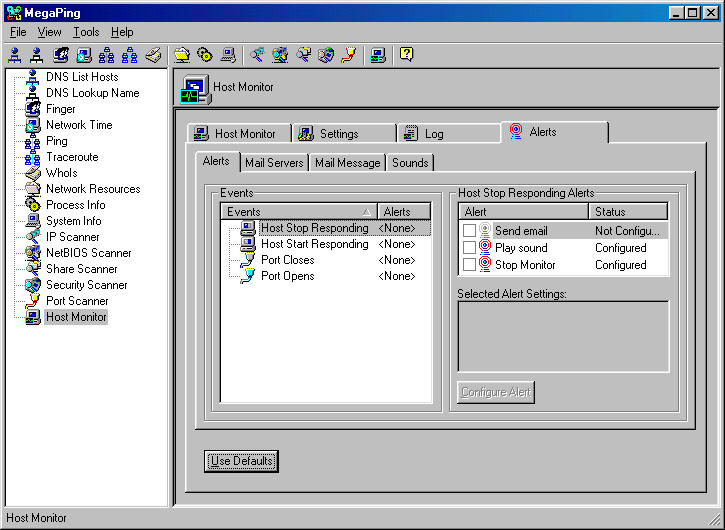Open the View menu
Viewport: 725px width, 530px height.
point(49,32)
